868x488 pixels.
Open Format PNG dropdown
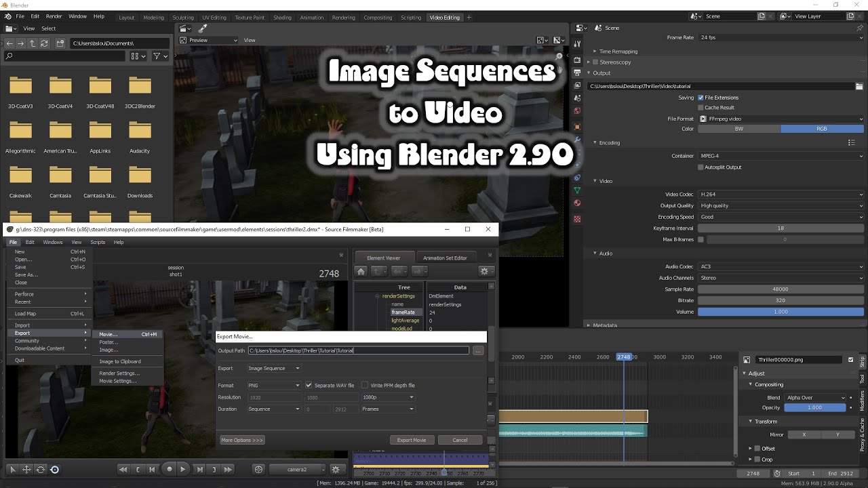click(274, 386)
